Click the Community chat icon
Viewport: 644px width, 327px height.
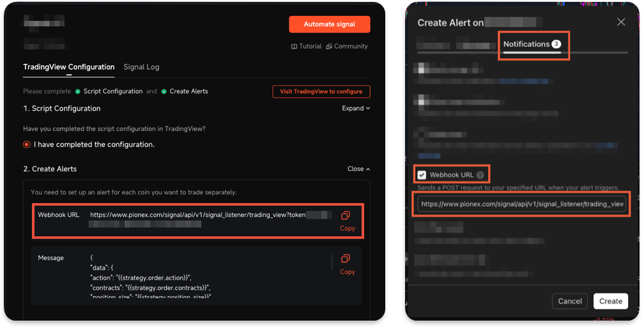click(x=329, y=47)
